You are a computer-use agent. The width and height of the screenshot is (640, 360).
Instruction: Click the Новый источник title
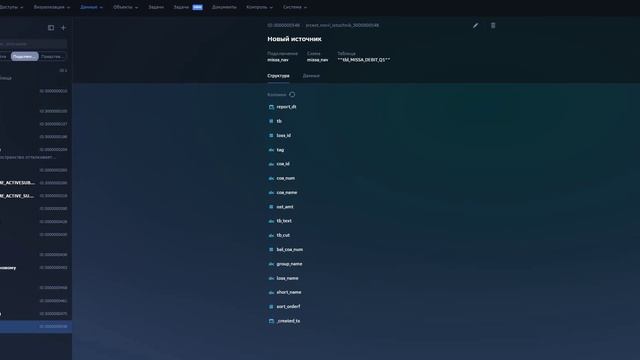(294, 39)
